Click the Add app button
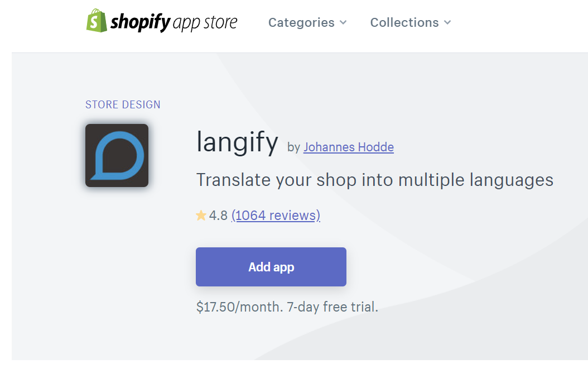 (271, 267)
